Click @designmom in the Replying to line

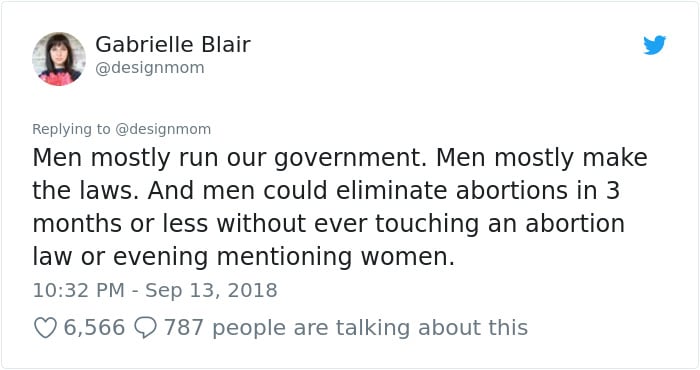(x=163, y=129)
